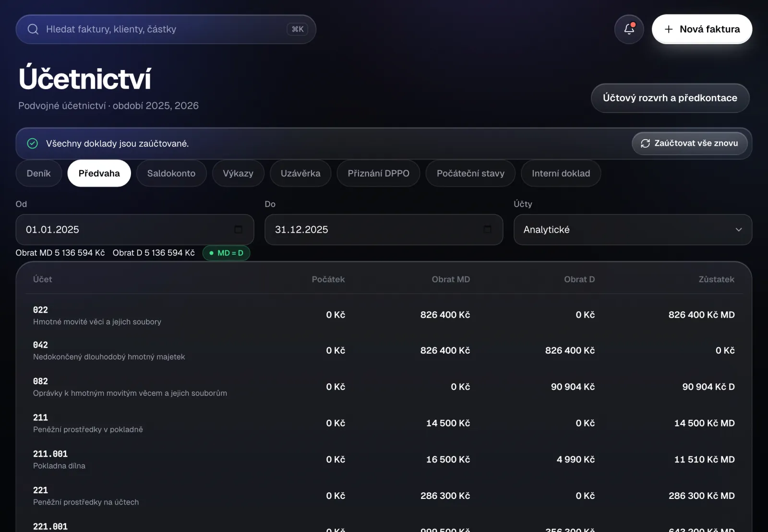The width and height of the screenshot is (768, 532).
Task: Click the 4 990 Kč Obrat D cell
Action: tap(576, 460)
